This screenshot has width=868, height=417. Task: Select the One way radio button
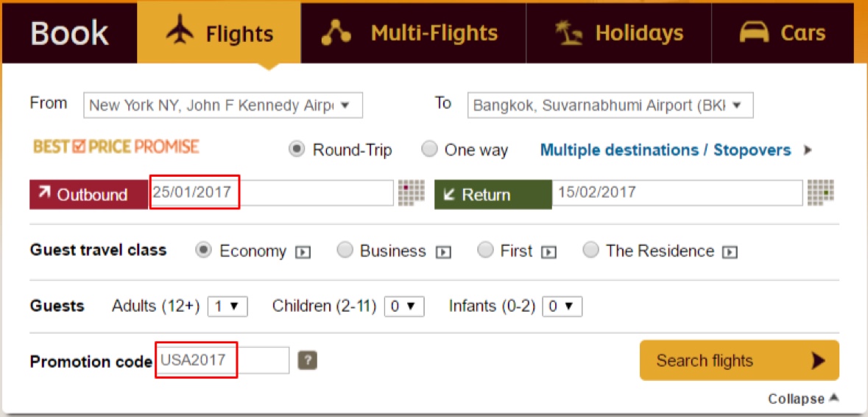point(429,150)
